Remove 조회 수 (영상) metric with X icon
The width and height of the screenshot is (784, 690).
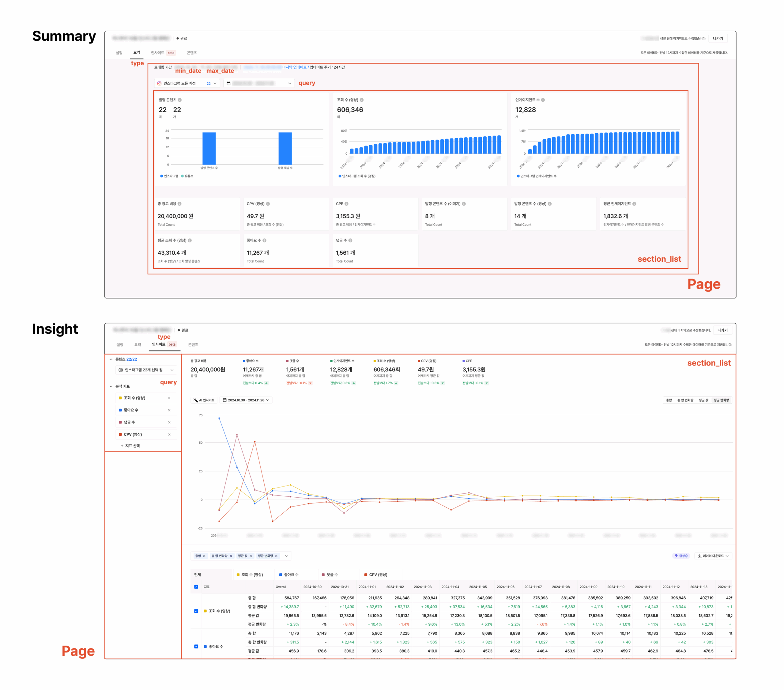tap(169, 398)
